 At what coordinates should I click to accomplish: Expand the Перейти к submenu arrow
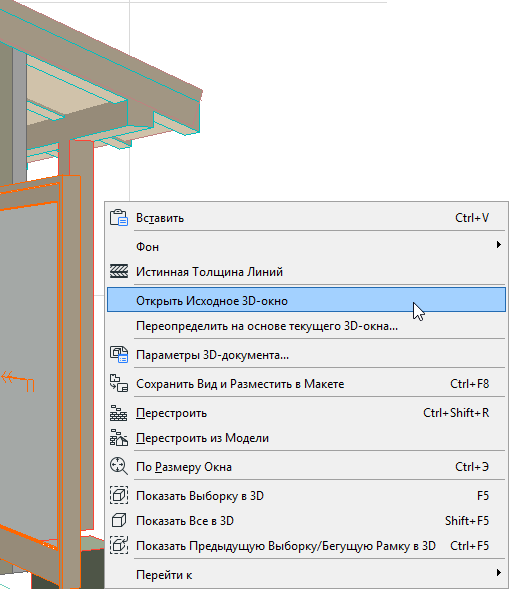(x=498, y=572)
